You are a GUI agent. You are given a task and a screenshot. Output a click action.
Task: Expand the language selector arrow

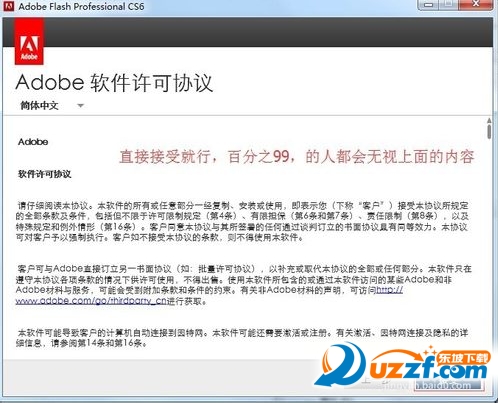(80, 106)
